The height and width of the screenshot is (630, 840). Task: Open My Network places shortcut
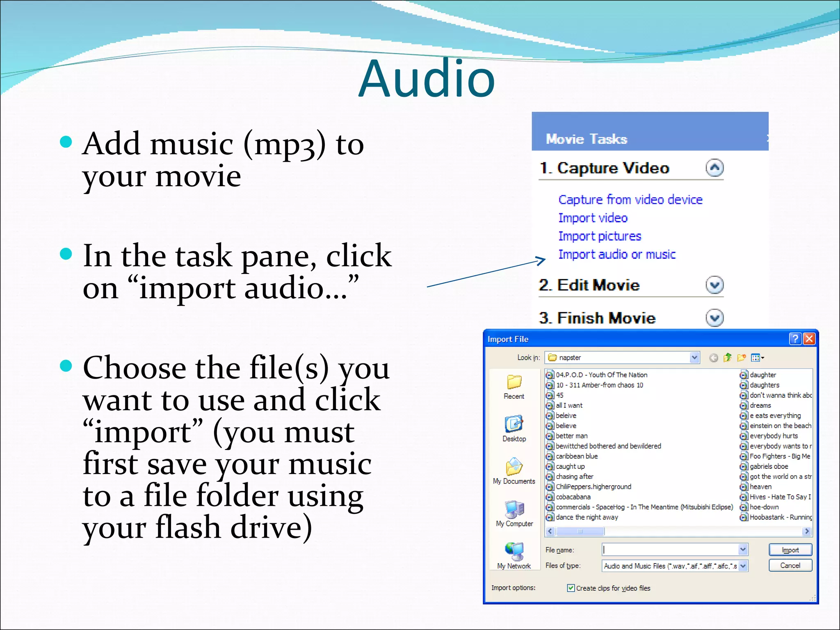coord(514,556)
